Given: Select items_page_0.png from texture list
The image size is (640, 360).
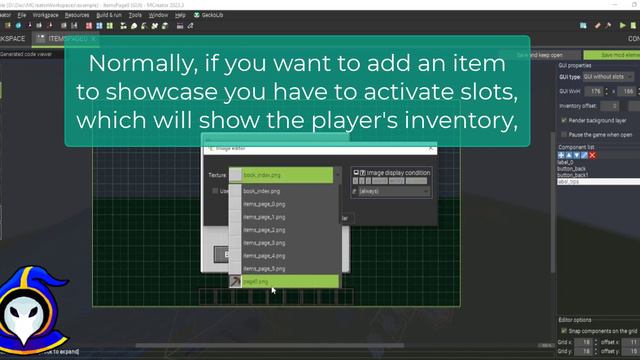Looking at the screenshot, I should coord(284,204).
